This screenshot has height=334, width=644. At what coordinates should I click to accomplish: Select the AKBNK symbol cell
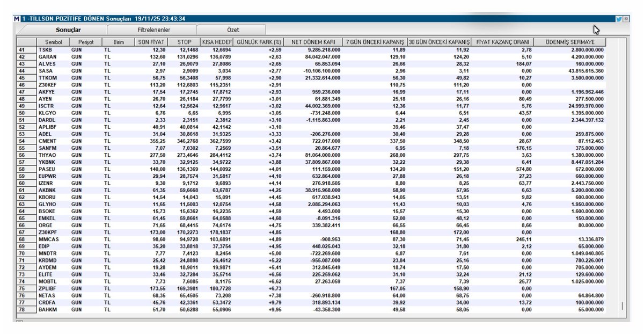click(53, 191)
